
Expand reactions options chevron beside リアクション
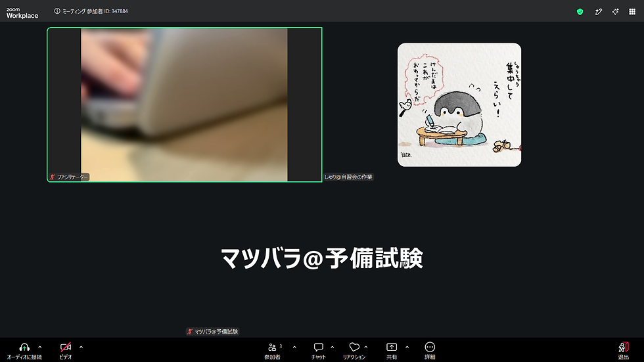tap(366, 348)
